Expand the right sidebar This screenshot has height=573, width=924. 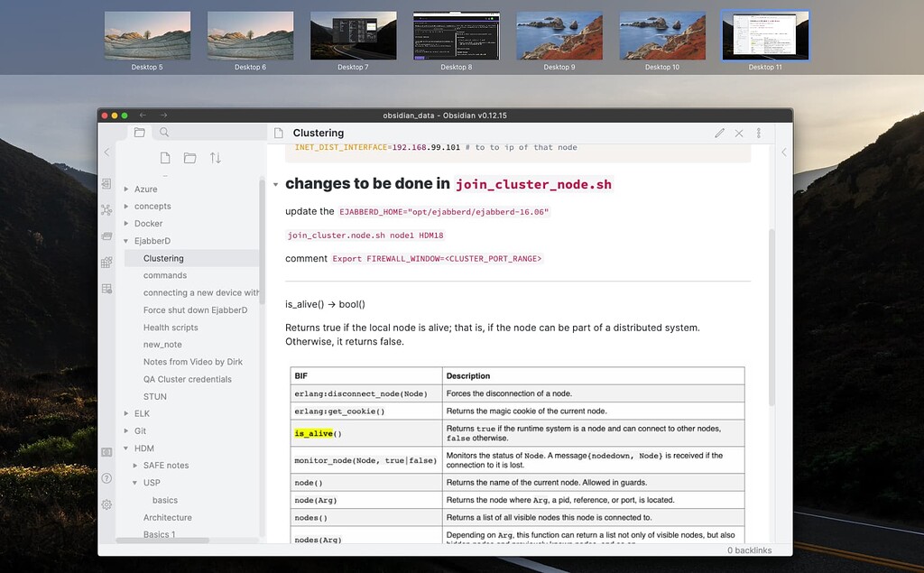click(783, 152)
